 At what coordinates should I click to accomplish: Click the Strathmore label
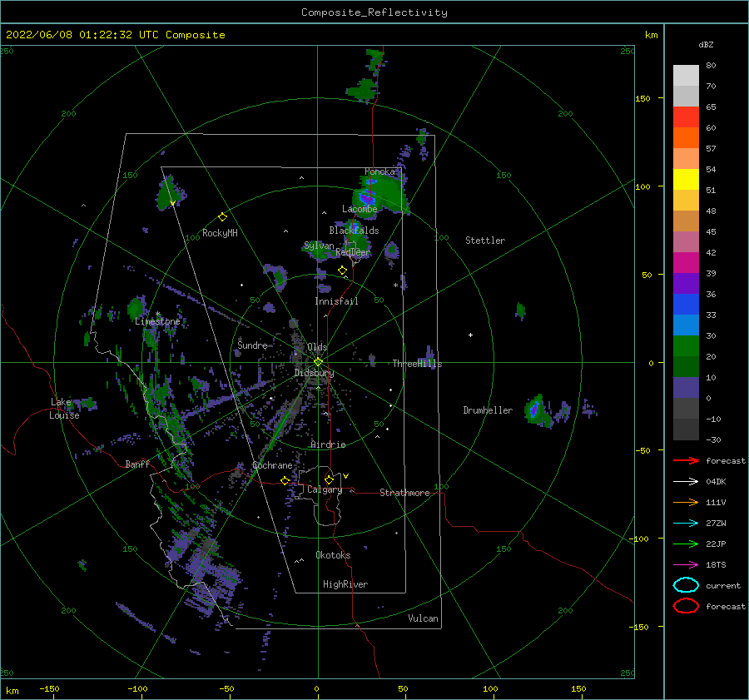pyautogui.click(x=404, y=493)
